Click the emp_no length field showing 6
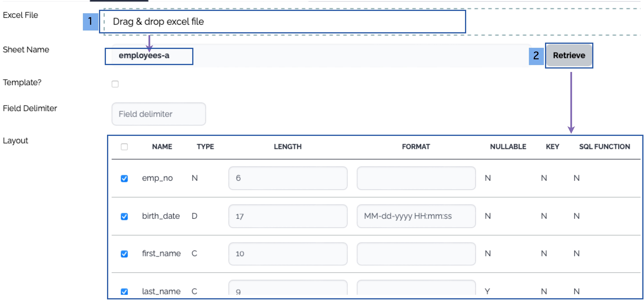 288,178
